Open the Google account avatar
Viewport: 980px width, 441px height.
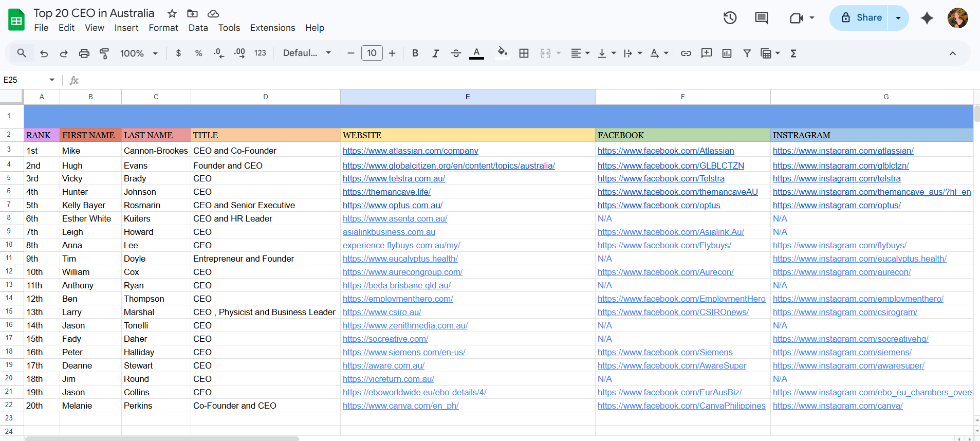[x=958, y=18]
